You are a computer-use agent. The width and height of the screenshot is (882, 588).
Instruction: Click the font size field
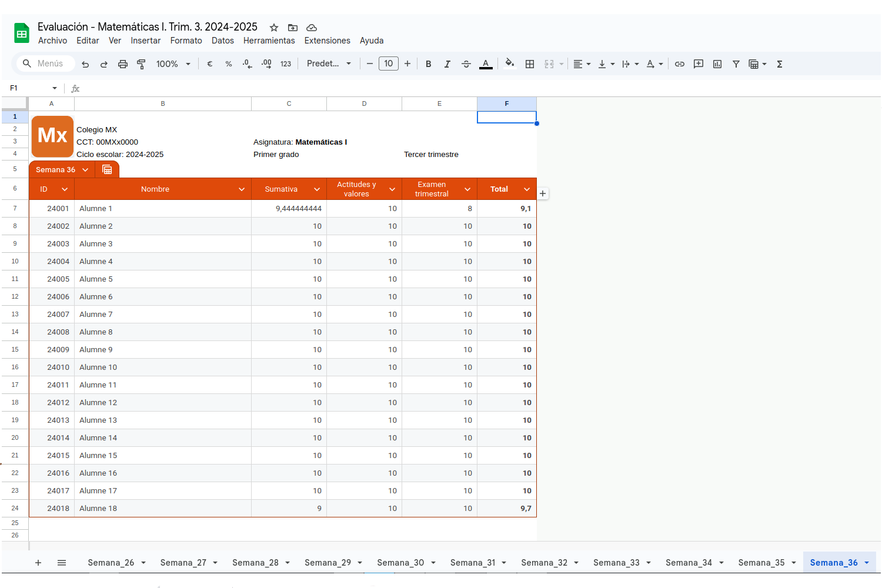click(389, 64)
